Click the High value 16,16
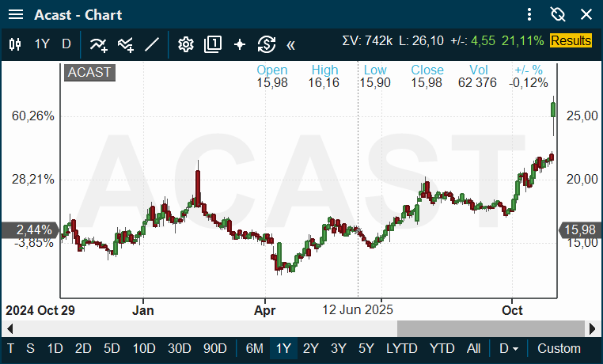Image resolution: width=603 pixels, height=364 pixels. click(324, 82)
